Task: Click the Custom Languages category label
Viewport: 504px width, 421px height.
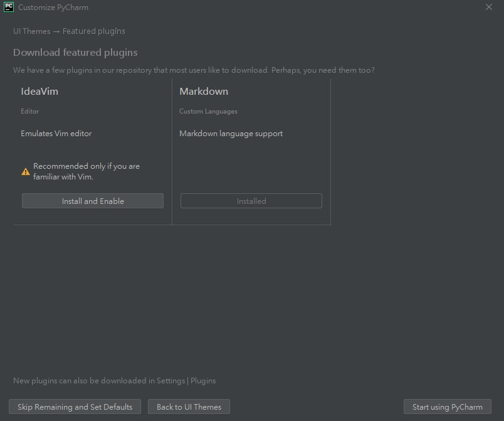Action: tap(208, 111)
